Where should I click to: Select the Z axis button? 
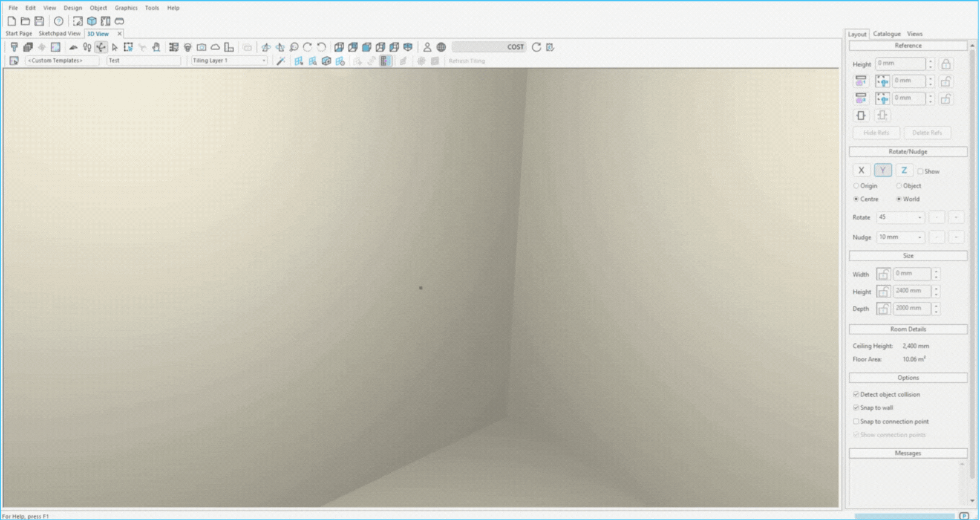904,171
